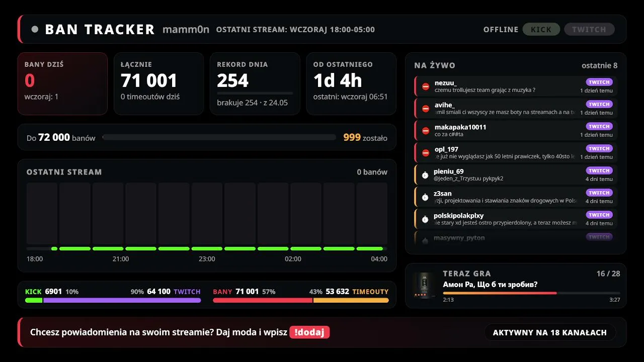Click the song progress bar in TERAZ GRA
644x362 pixels.
click(x=531, y=293)
